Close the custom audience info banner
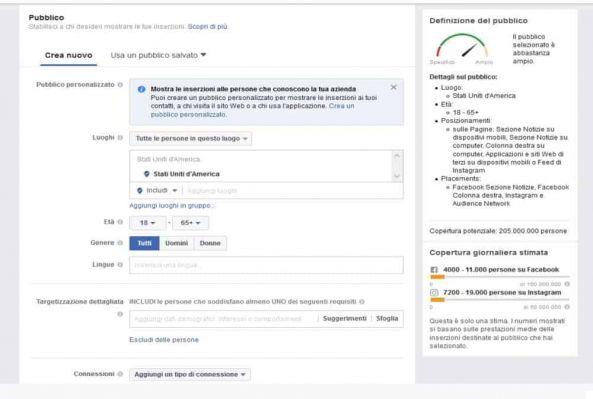Viewport: 593px width, 399px height. coord(393,87)
